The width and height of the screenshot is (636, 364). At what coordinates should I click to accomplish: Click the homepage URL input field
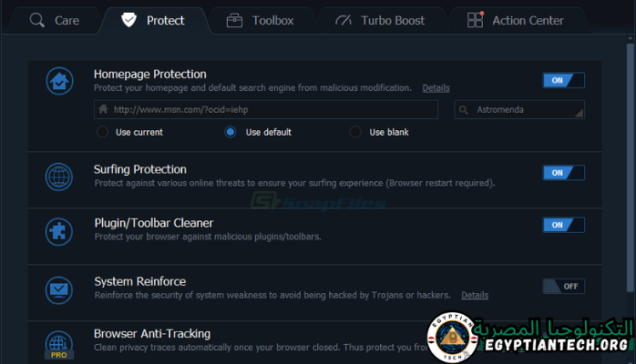pyautogui.click(x=269, y=110)
